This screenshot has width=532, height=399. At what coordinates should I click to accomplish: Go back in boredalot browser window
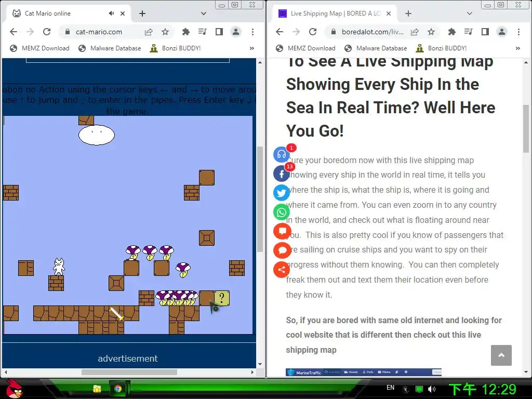[279, 32]
